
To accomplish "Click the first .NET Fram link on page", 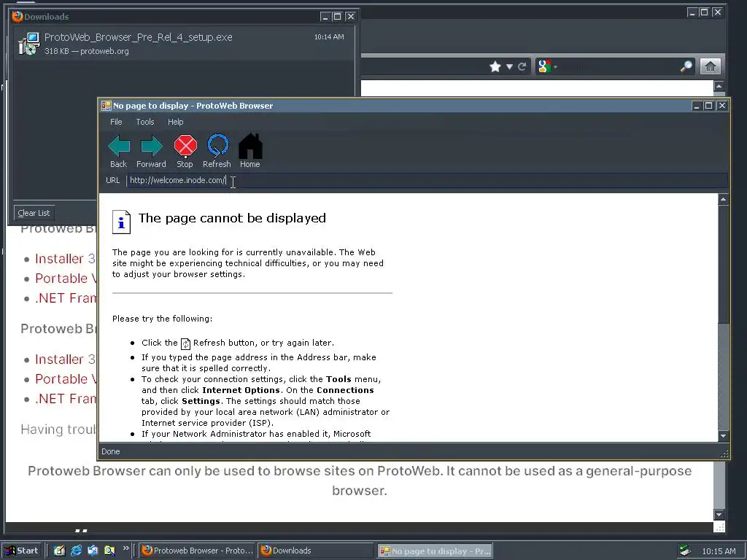I will (65, 298).
